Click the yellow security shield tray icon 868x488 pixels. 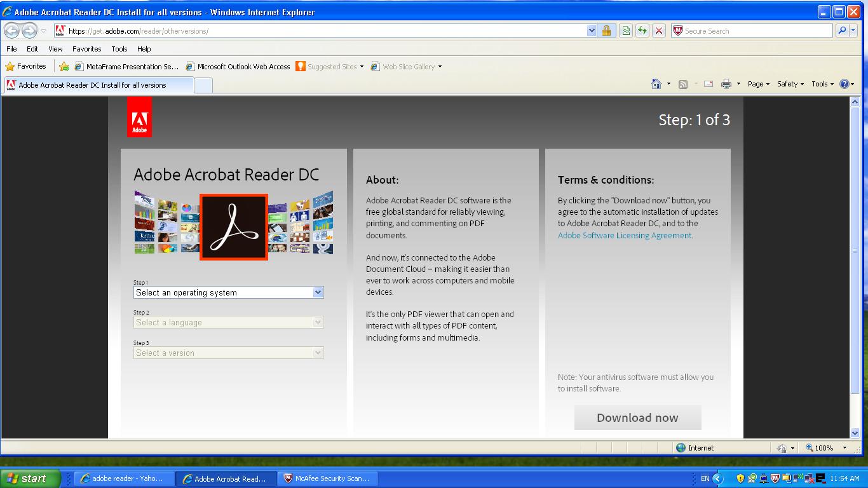[740, 478]
